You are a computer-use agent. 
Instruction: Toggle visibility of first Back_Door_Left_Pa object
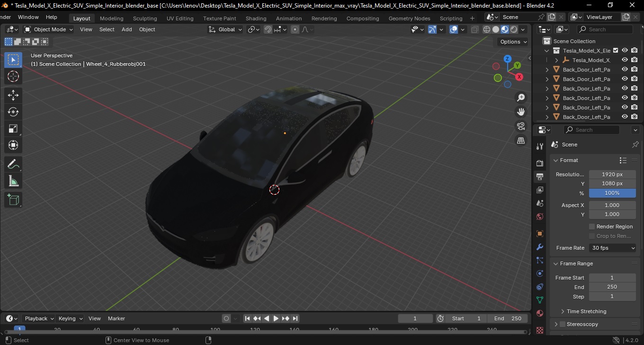[x=625, y=69]
